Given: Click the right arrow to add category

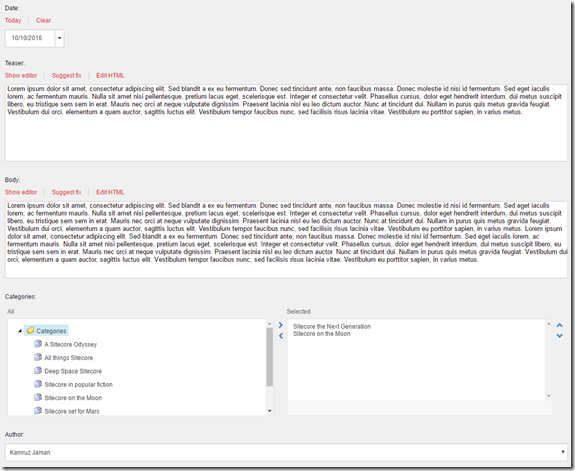Looking at the screenshot, I should [281, 325].
